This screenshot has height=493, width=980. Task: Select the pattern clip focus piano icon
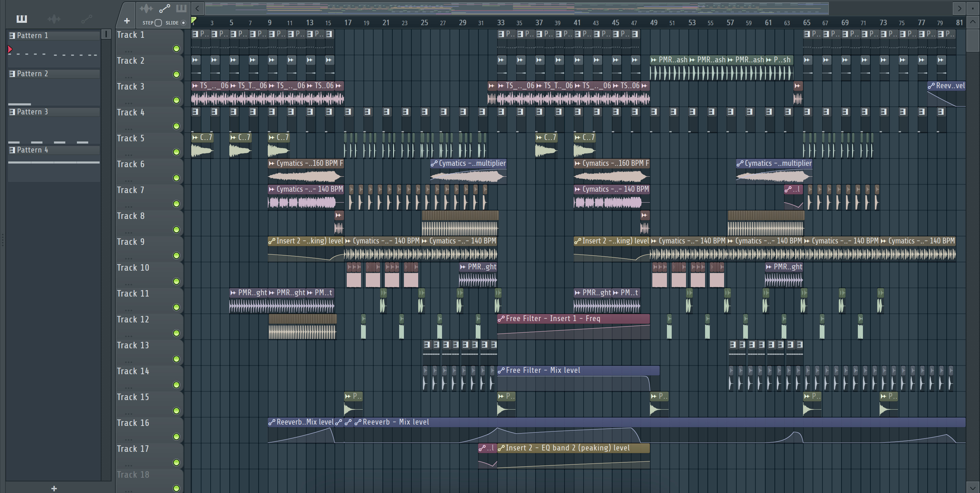coord(181,9)
